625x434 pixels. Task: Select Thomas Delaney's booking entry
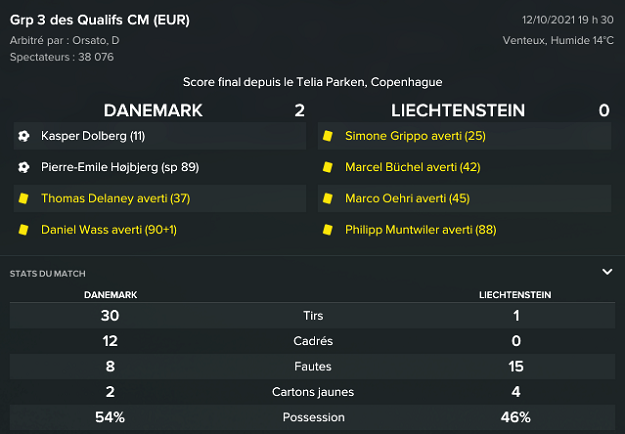[115, 199]
